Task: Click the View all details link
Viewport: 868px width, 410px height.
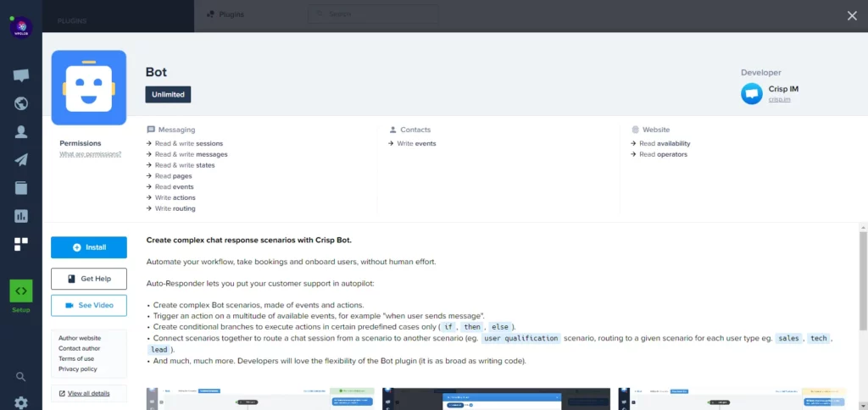Action: (x=88, y=393)
